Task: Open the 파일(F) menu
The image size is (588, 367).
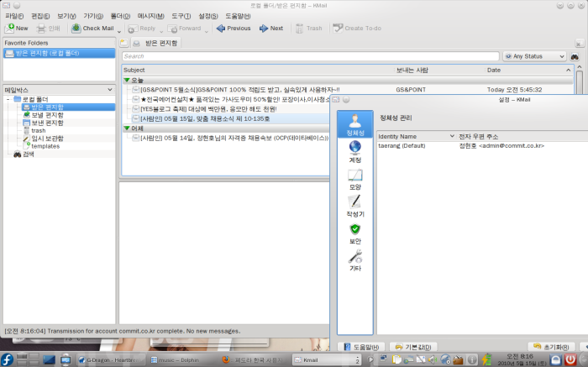Action: coord(14,16)
